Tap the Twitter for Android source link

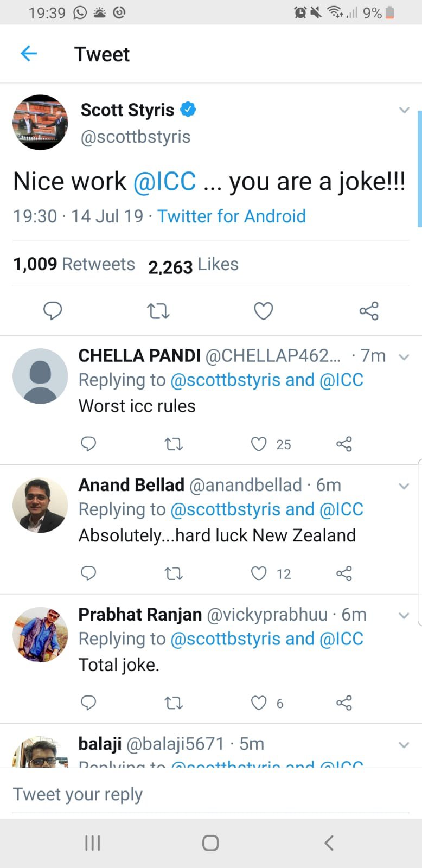pyautogui.click(x=232, y=216)
